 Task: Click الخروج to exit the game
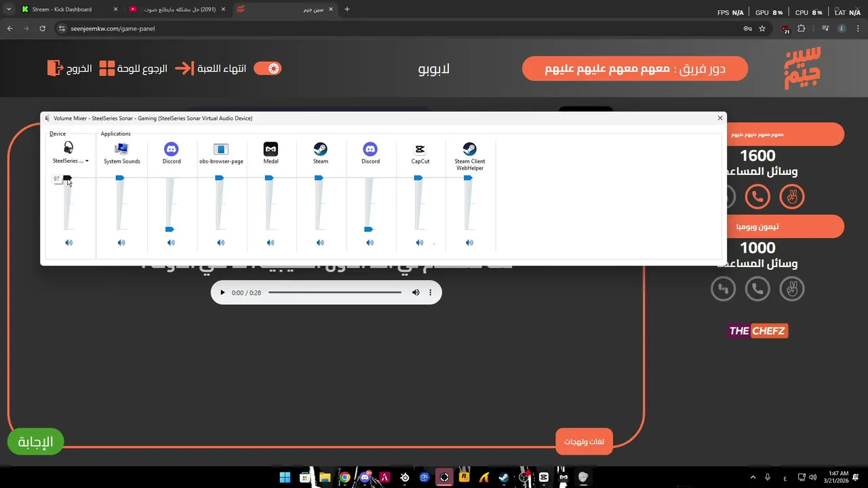pos(70,68)
